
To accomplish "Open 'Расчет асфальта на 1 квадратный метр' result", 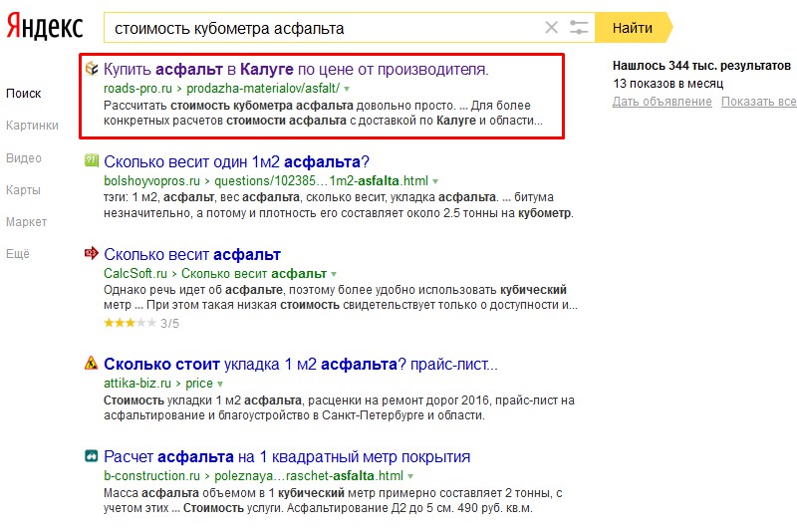I will [287, 457].
